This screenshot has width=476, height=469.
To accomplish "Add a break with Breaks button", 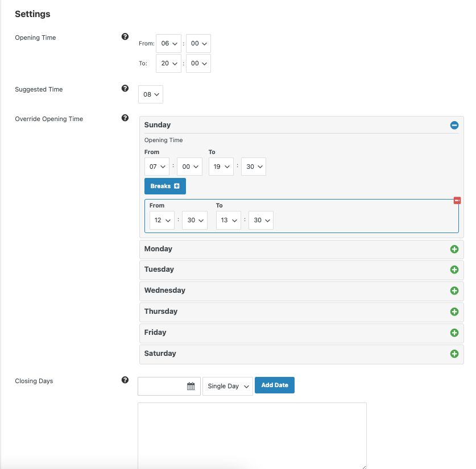I will click(165, 186).
